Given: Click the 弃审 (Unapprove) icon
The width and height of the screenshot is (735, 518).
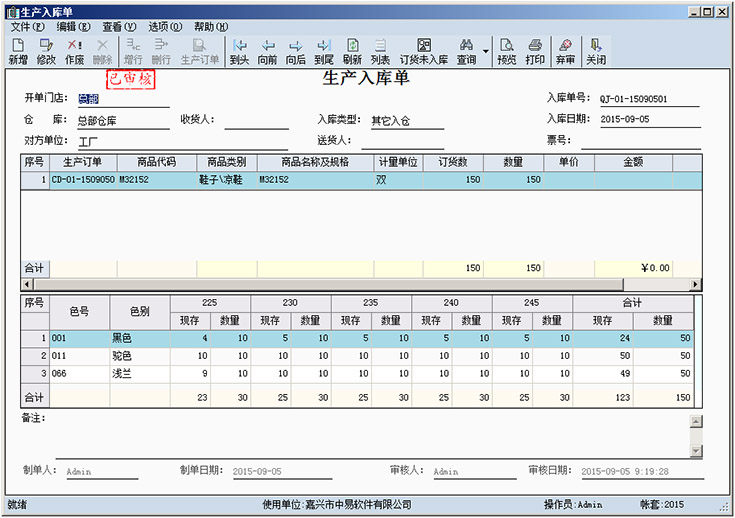Looking at the screenshot, I should [565, 52].
